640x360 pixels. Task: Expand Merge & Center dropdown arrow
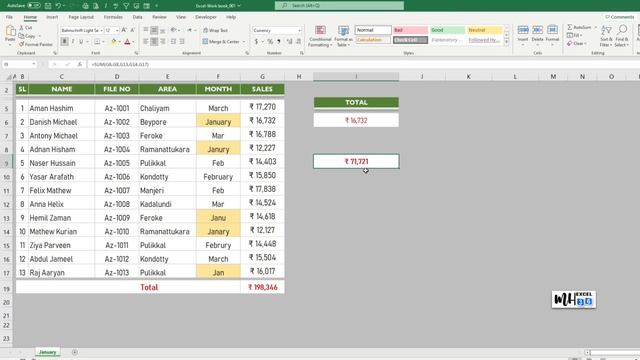[244, 42]
